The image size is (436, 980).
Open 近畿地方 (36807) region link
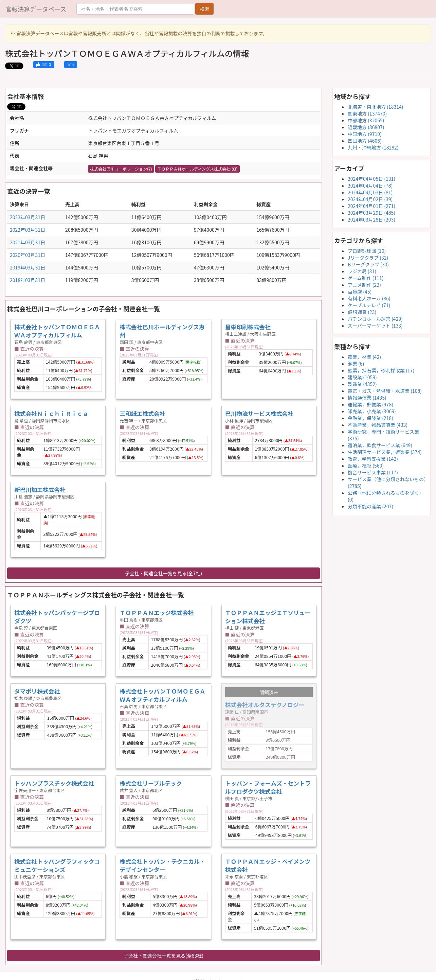(x=366, y=127)
